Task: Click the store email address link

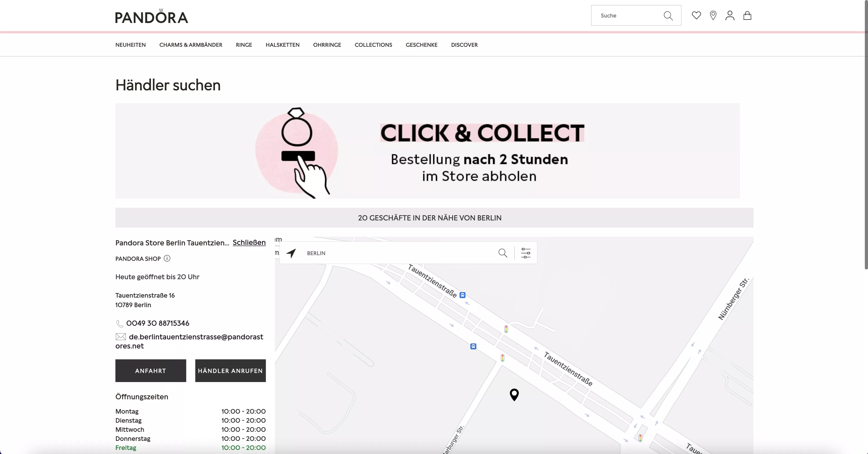Action: point(189,341)
